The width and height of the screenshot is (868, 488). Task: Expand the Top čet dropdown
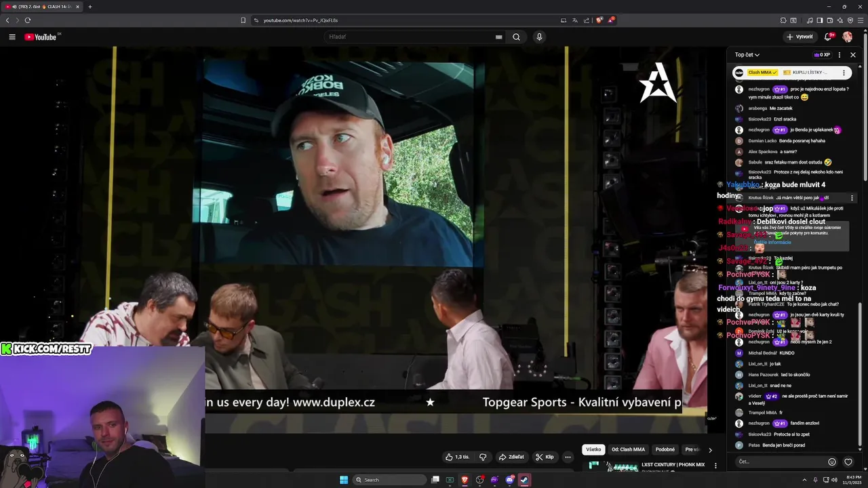coord(747,55)
